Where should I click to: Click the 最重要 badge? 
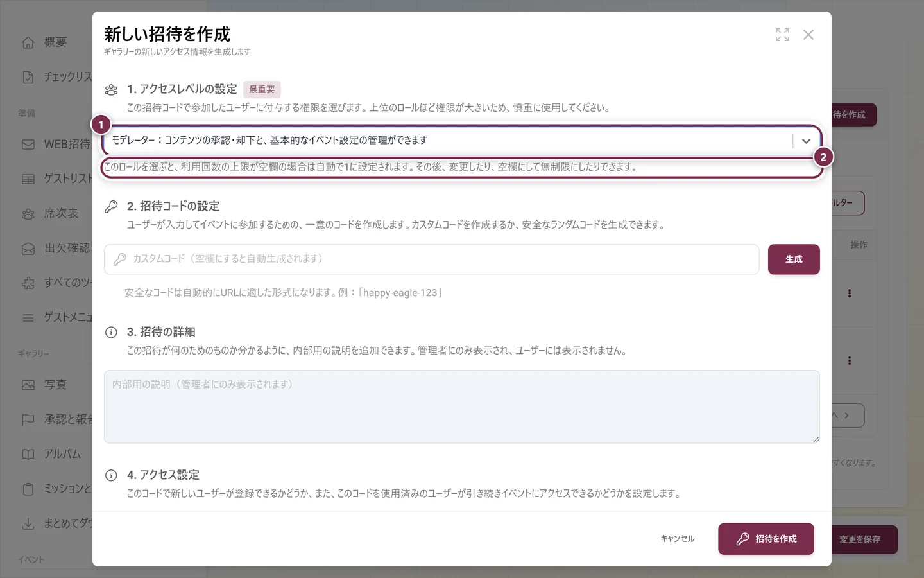point(262,89)
